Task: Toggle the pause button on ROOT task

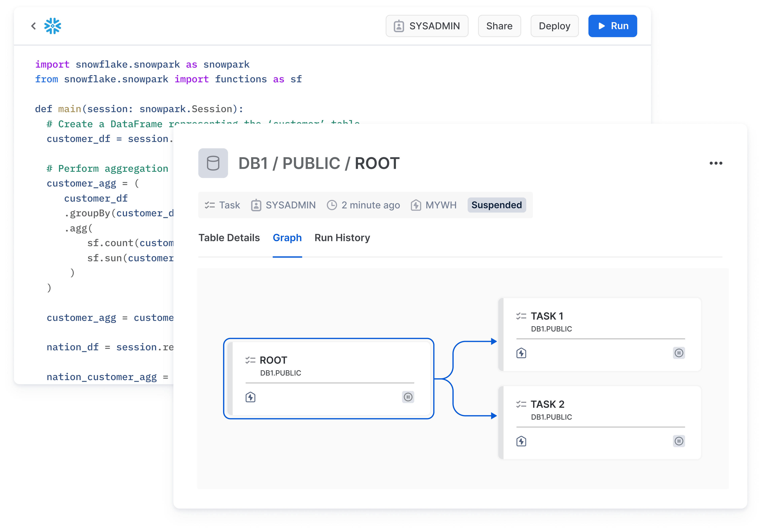Action: tap(408, 397)
